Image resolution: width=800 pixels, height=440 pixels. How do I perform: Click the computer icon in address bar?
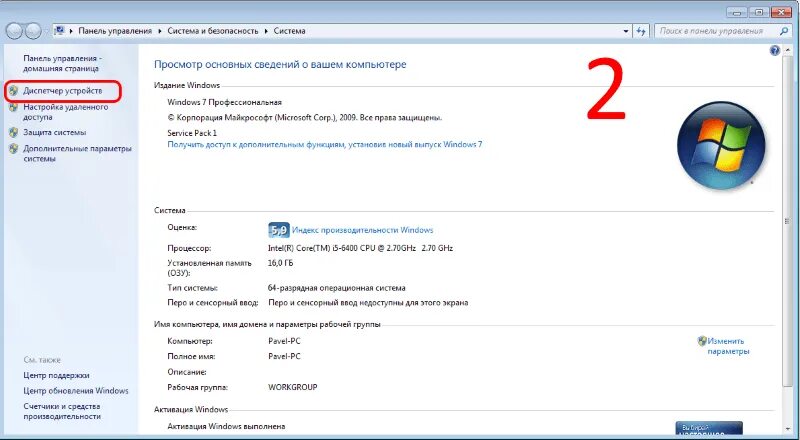[60, 31]
